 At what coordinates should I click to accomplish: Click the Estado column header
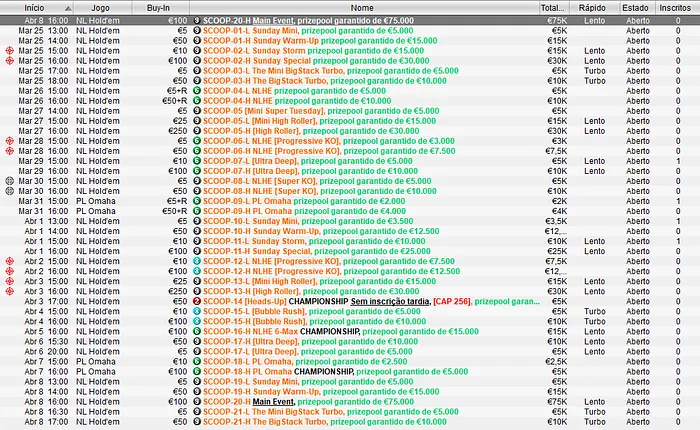coord(637,8)
